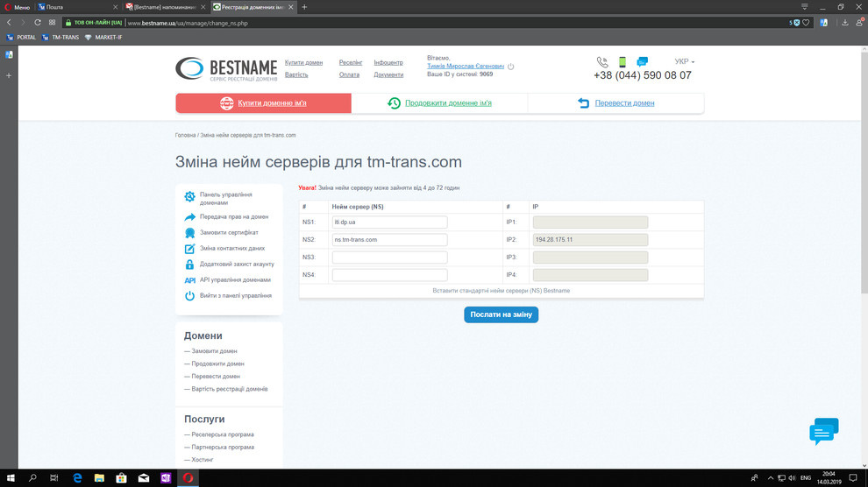Open Microsoft Store from the taskbar
This screenshot has width=868, height=487.
pyautogui.click(x=121, y=478)
